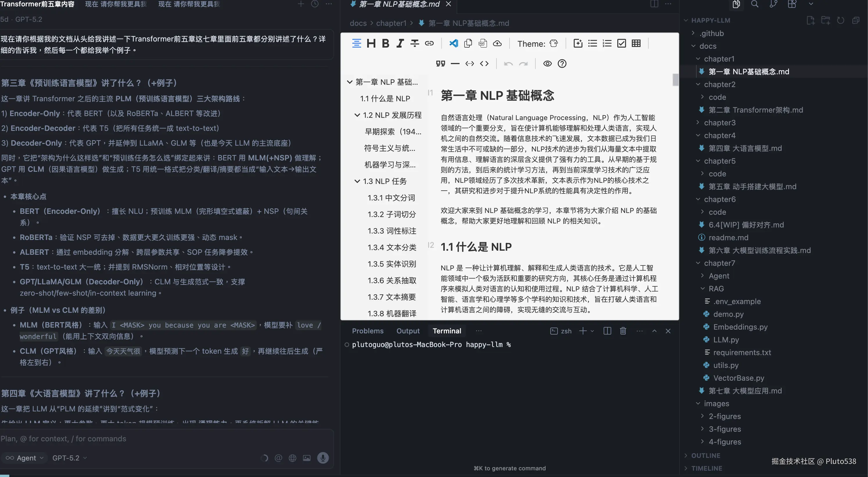This screenshot has width=868, height=477.
Task: Click the export to PDF icon
Action: pyautogui.click(x=483, y=44)
